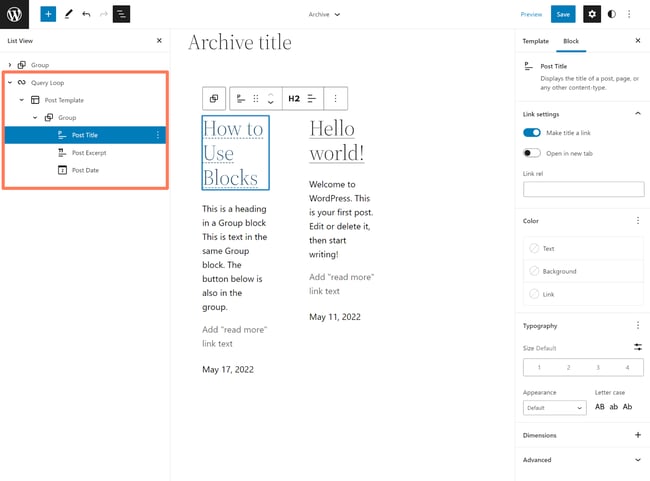Open the Archive template dropdown
Screen dimensions: 650x481
324,15
